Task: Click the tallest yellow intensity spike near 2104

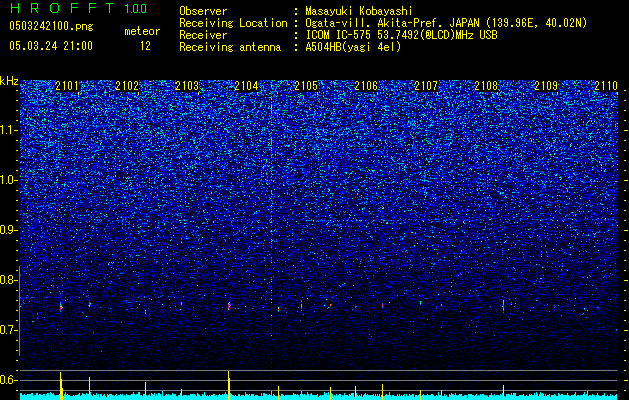Action: pyautogui.click(x=229, y=385)
